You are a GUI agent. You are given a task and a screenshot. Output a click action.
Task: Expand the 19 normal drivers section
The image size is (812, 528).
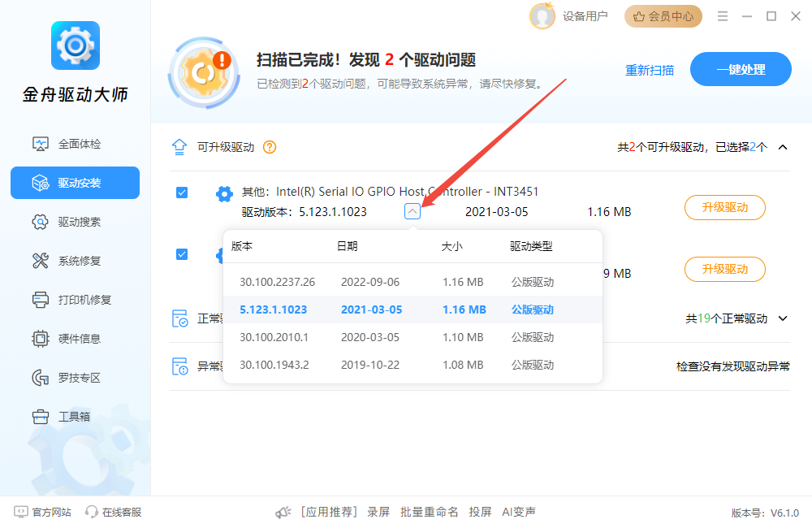point(783,318)
